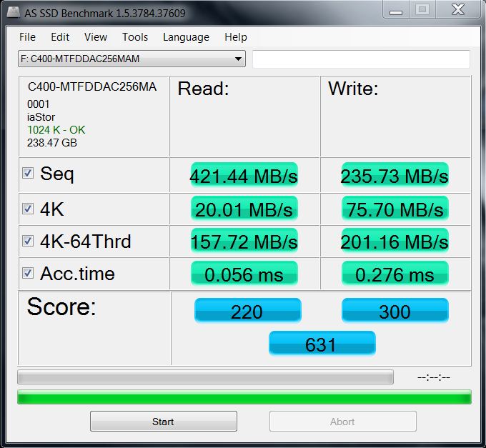Close the AS SSD Benchmark window
The image size is (486, 448).
tap(458, 9)
